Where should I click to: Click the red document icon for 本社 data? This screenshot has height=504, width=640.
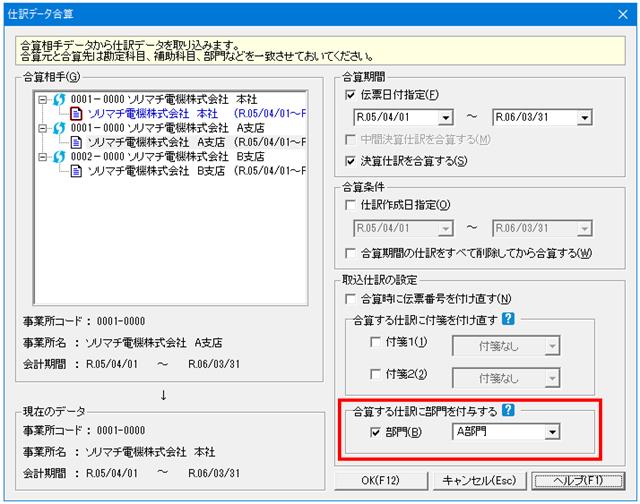(76, 113)
